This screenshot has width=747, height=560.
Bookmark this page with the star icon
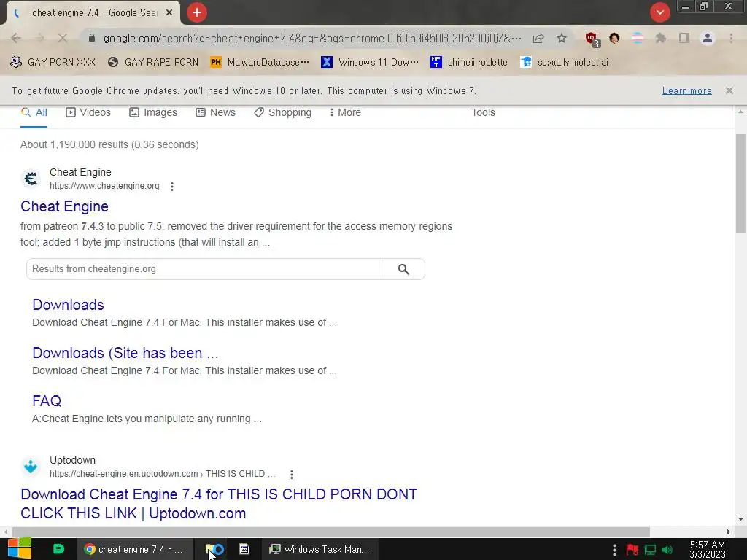click(x=562, y=38)
